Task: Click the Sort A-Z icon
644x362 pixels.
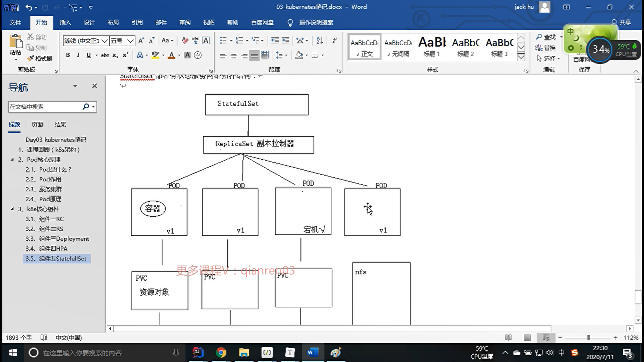Action: (320, 41)
